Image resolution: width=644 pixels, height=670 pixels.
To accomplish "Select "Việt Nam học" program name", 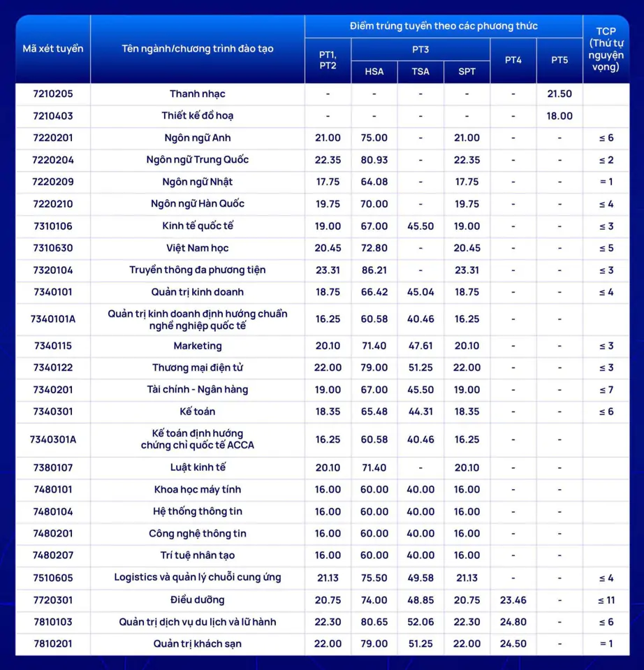I will coord(197,248).
